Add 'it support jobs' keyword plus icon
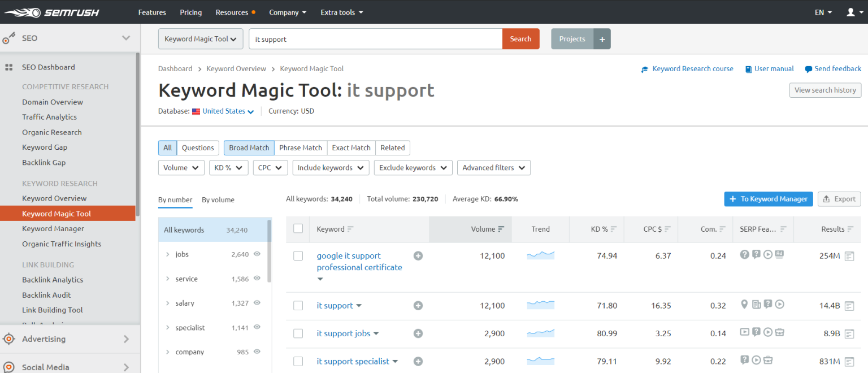Screen dimensions: 868x373 click(x=418, y=333)
